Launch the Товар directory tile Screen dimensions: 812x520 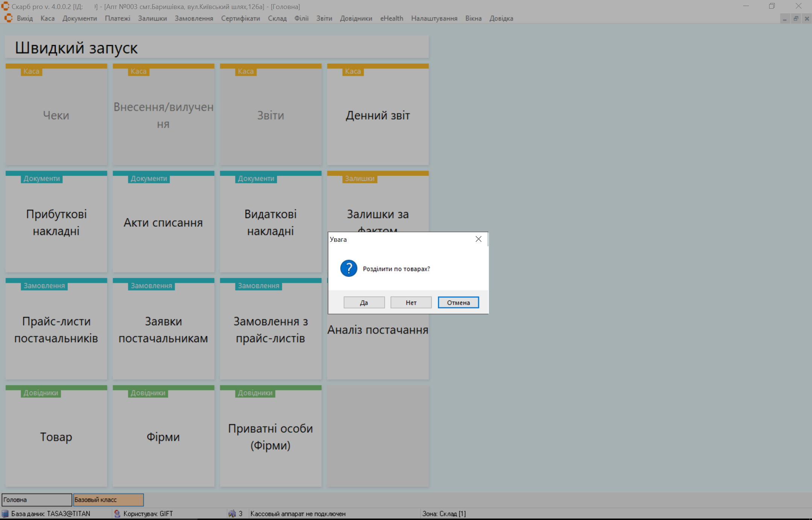click(x=56, y=437)
